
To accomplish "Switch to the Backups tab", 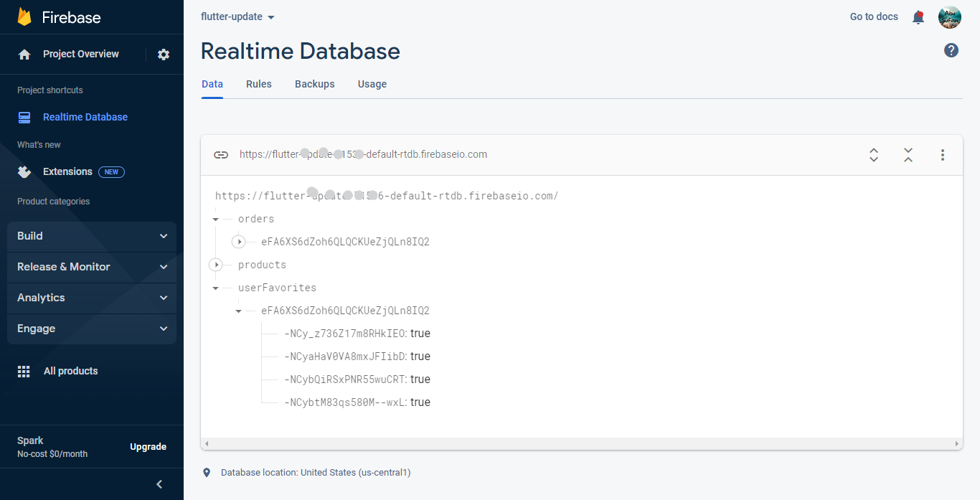I will 315,84.
